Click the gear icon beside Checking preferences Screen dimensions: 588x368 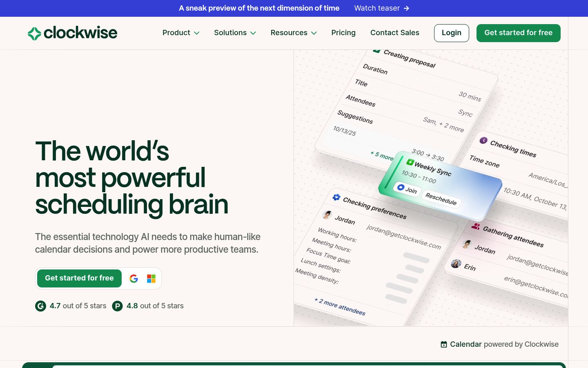[336, 197]
